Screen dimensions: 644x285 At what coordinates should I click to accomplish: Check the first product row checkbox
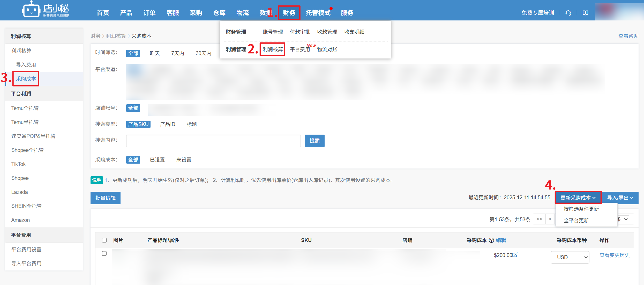pyautogui.click(x=104, y=253)
